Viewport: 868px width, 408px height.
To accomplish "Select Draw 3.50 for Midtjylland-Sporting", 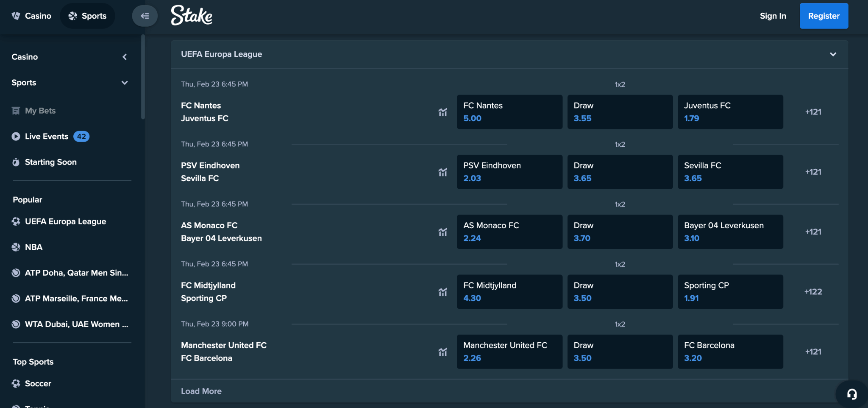I will coord(620,292).
